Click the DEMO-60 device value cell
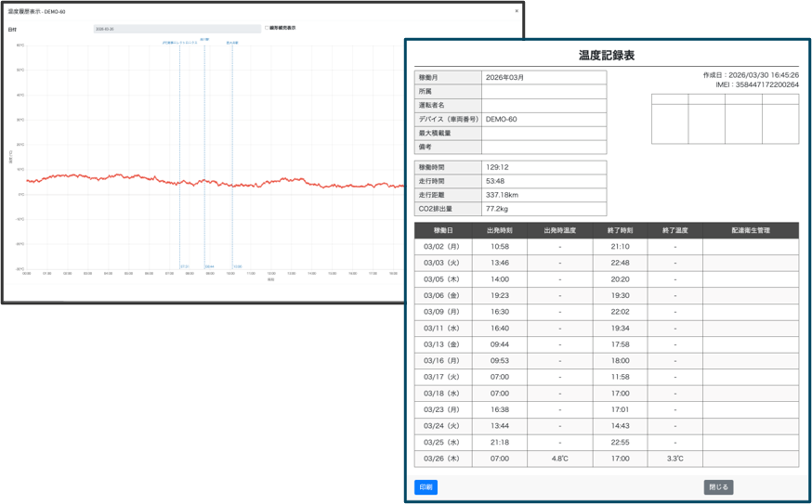Screen dimensions: 812x504 (x=544, y=119)
